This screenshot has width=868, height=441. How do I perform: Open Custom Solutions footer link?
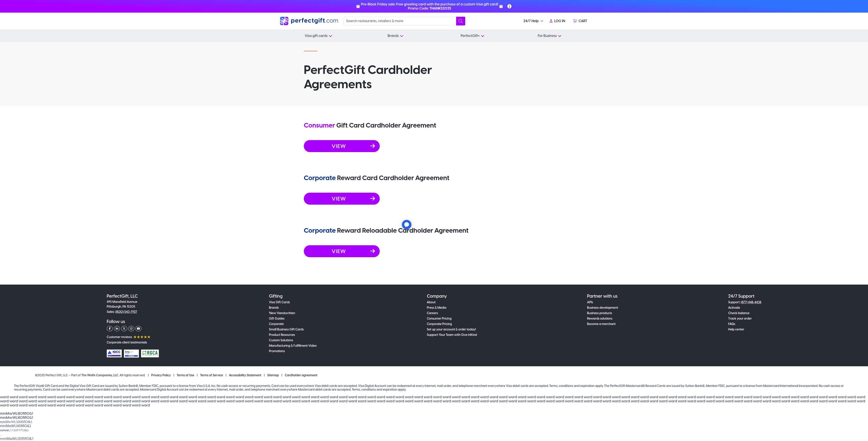click(281, 340)
